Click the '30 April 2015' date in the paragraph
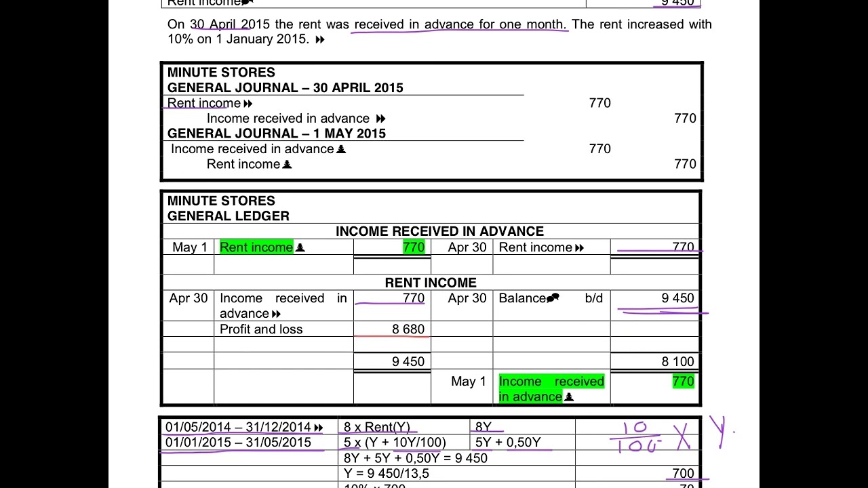 pyautogui.click(x=229, y=24)
